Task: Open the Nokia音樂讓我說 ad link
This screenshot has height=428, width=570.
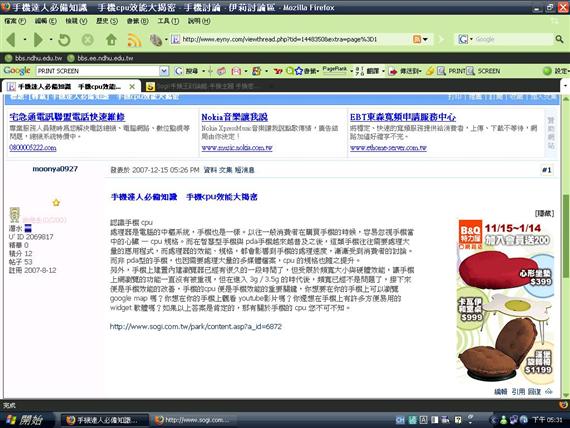Action: (x=234, y=117)
